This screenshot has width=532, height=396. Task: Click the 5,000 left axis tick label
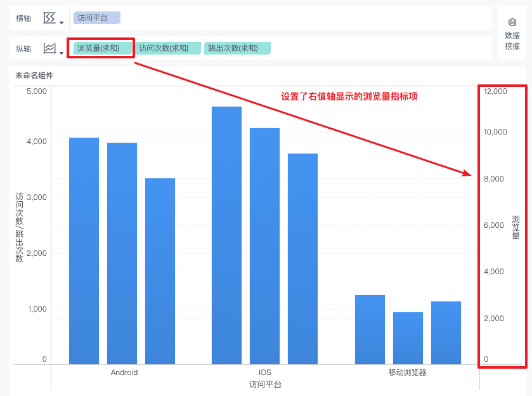pyautogui.click(x=37, y=91)
